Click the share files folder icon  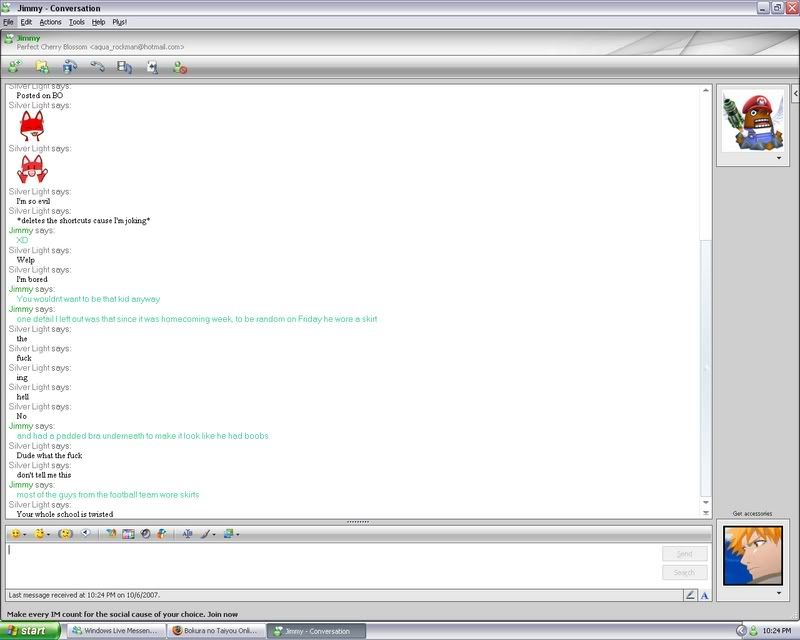(42, 67)
